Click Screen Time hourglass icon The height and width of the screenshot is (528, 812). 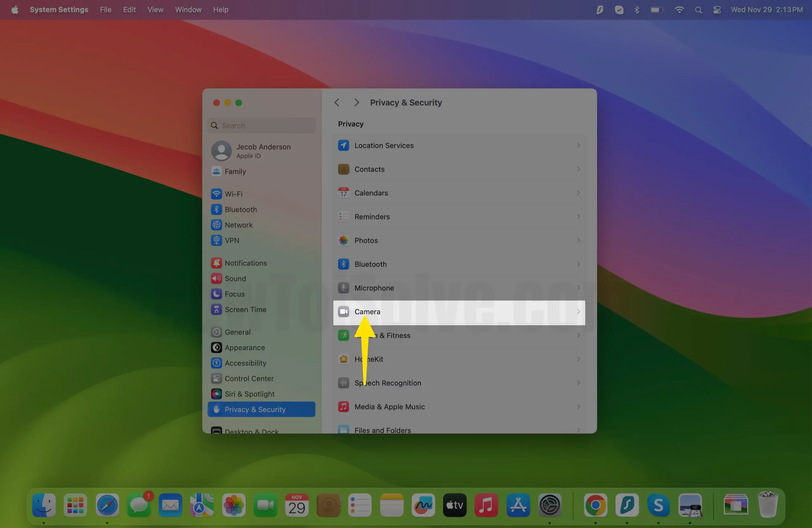click(x=216, y=310)
